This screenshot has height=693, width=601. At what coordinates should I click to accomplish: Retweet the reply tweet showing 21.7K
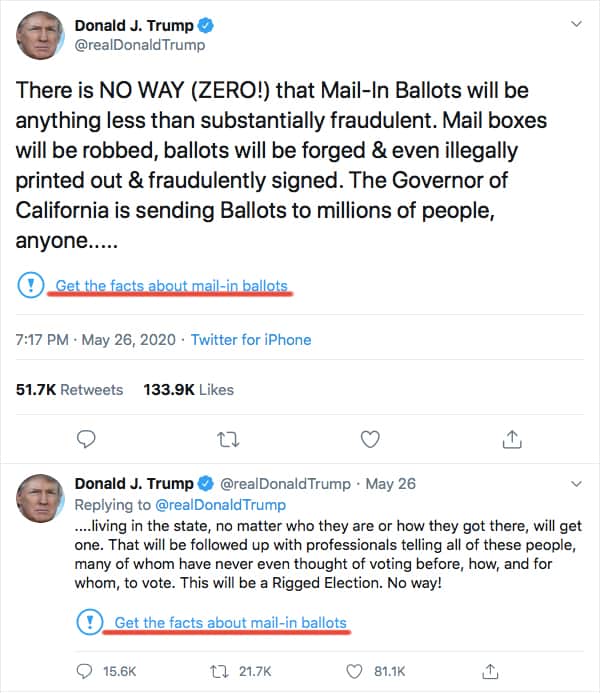click(x=222, y=670)
